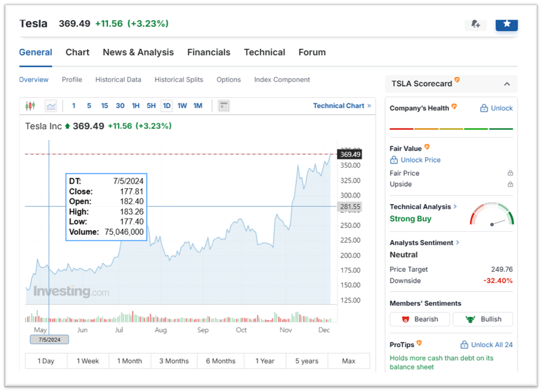Set chart range to Max
This screenshot has width=542, height=392.
pyautogui.click(x=348, y=361)
